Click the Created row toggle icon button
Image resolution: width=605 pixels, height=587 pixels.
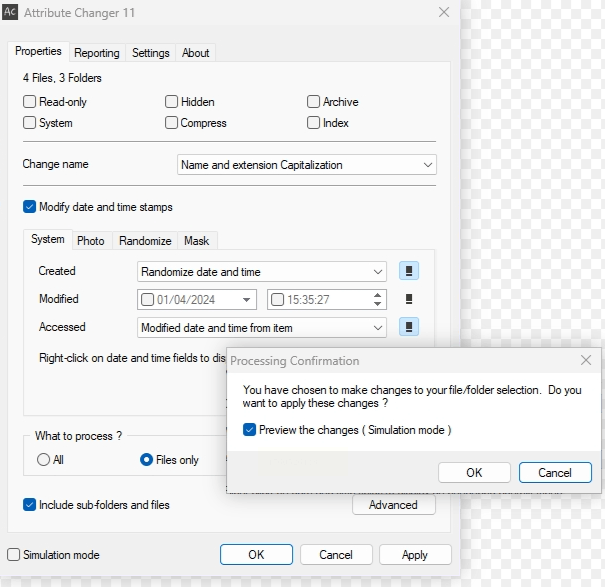(x=409, y=271)
